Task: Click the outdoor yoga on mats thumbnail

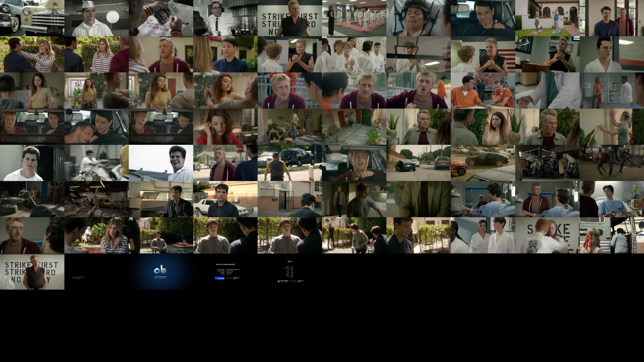Action: [x=547, y=18]
